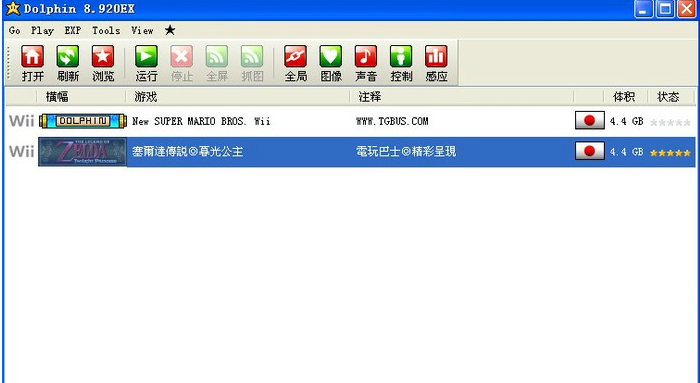
Task: Click Japan flag on New Super Mario row
Action: 590,121
